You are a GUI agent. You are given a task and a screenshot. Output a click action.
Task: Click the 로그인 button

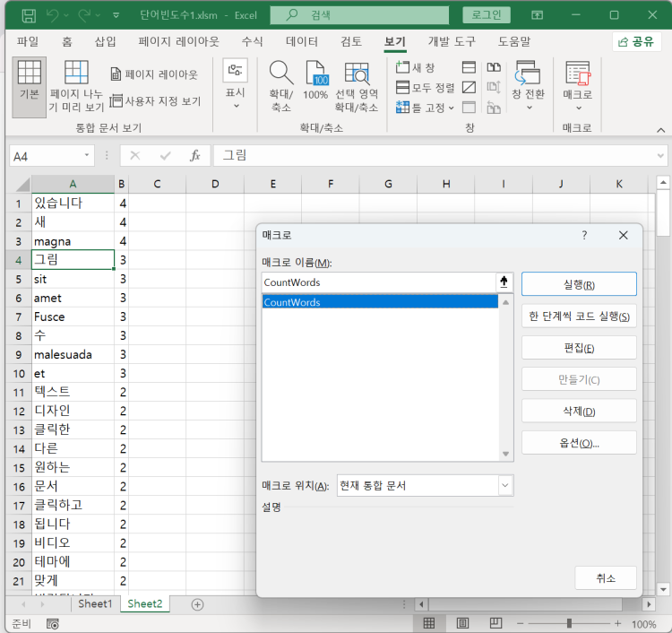(487, 15)
